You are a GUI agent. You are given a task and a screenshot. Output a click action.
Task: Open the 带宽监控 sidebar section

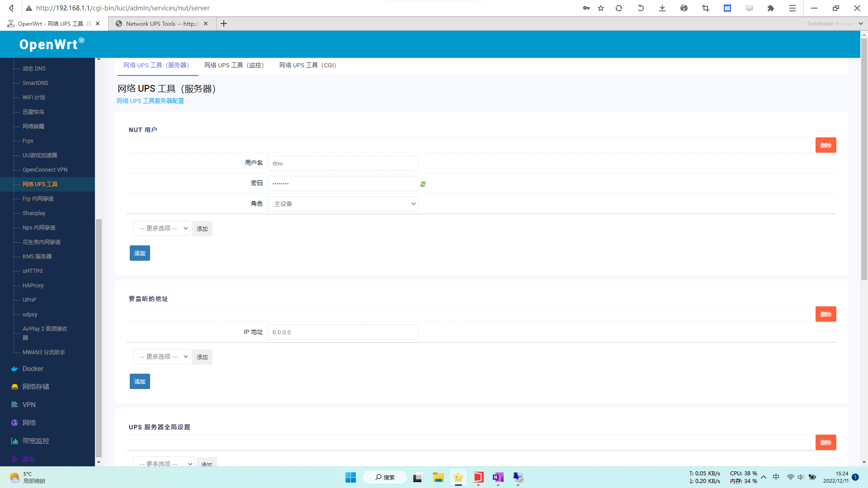(35, 441)
